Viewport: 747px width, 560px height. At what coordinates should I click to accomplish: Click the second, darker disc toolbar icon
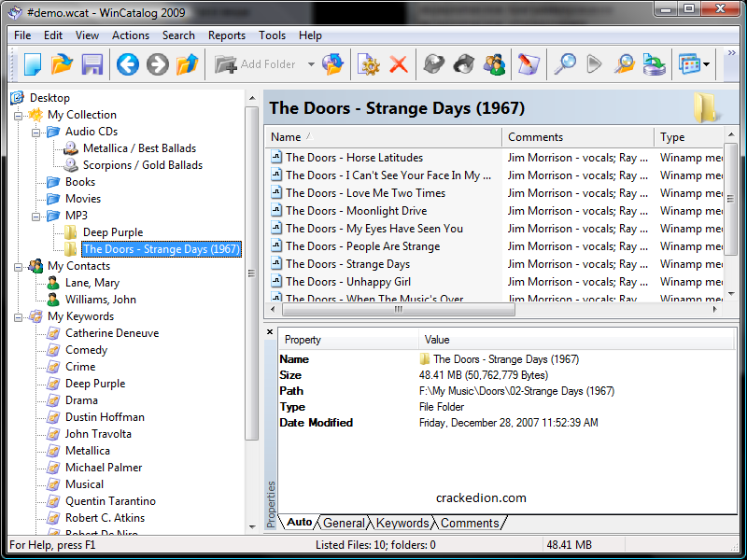tap(464, 63)
